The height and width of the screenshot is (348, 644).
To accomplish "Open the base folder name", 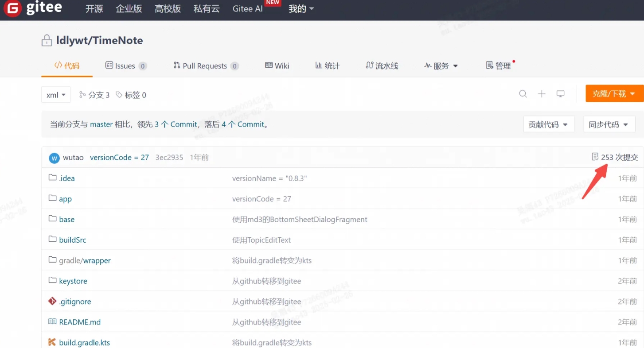I will click(67, 220).
